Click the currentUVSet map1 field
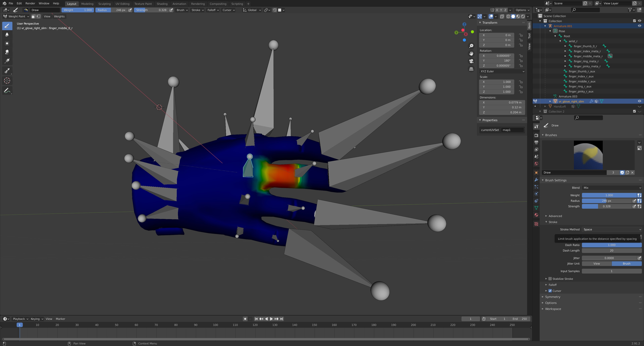The height and width of the screenshot is (346, 644). pos(512,130)
